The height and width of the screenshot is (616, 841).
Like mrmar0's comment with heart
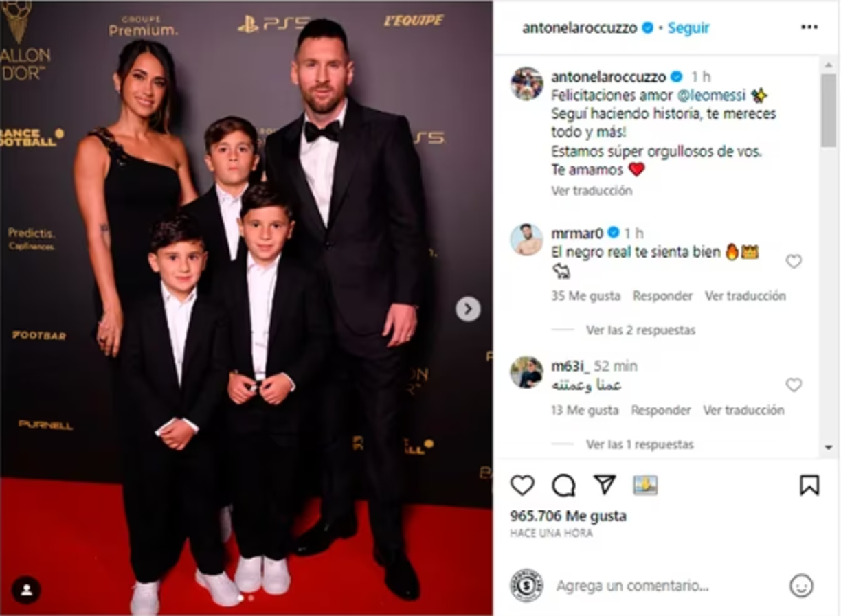point(794,262)
